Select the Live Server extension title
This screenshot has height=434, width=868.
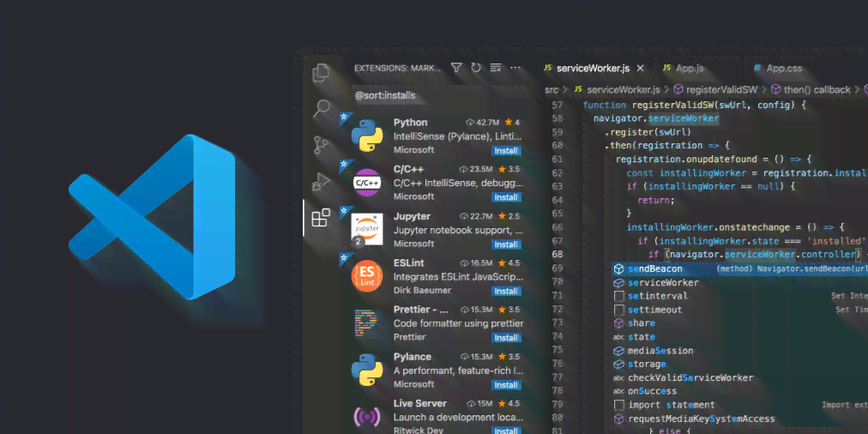tap(419, 404)
